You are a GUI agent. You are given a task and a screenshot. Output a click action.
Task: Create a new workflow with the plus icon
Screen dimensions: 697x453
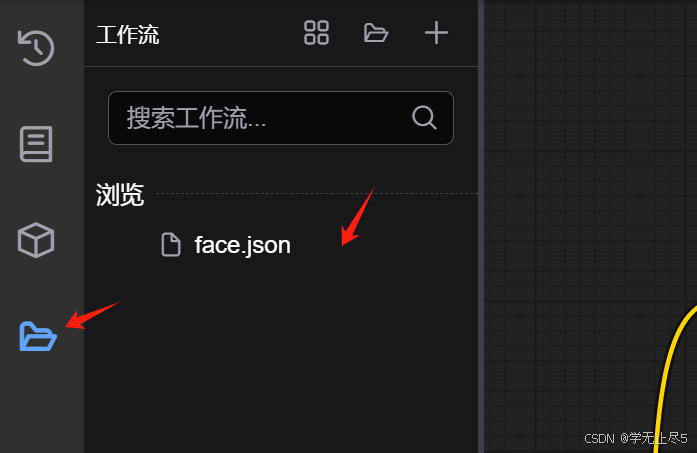[436, 33]
